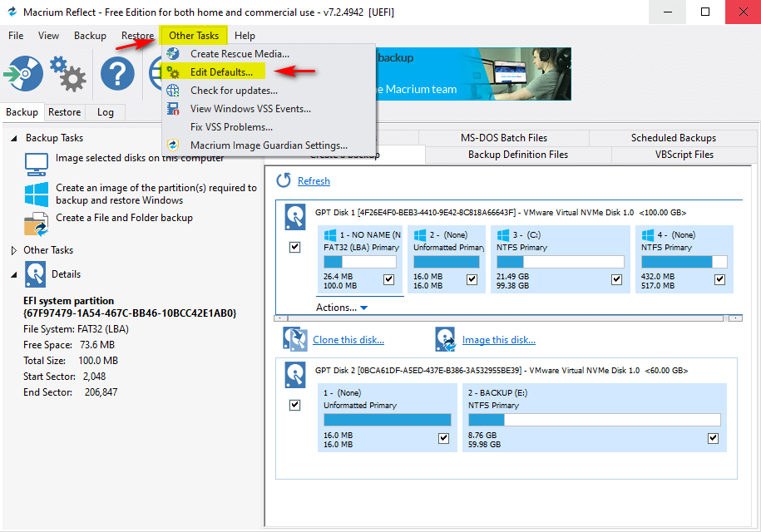Click the BACKUP (E:) partition usage bar
The image size is (761, 532).
594,420
